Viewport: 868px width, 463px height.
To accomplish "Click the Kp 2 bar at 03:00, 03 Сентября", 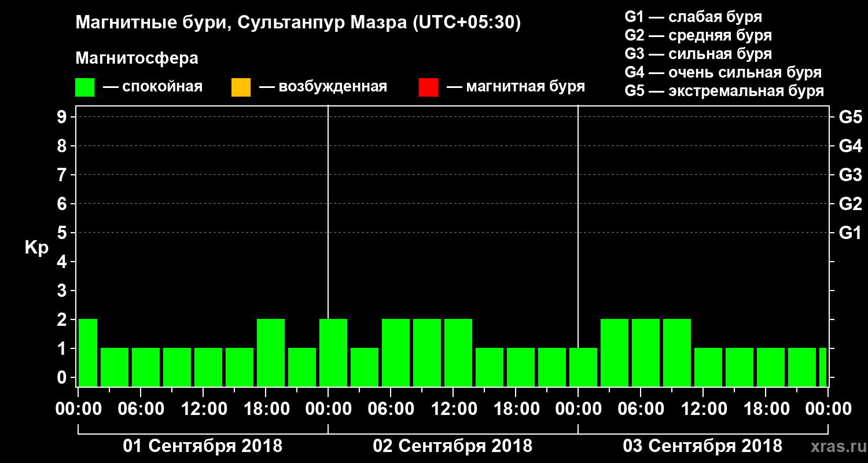I will [615, 352].
